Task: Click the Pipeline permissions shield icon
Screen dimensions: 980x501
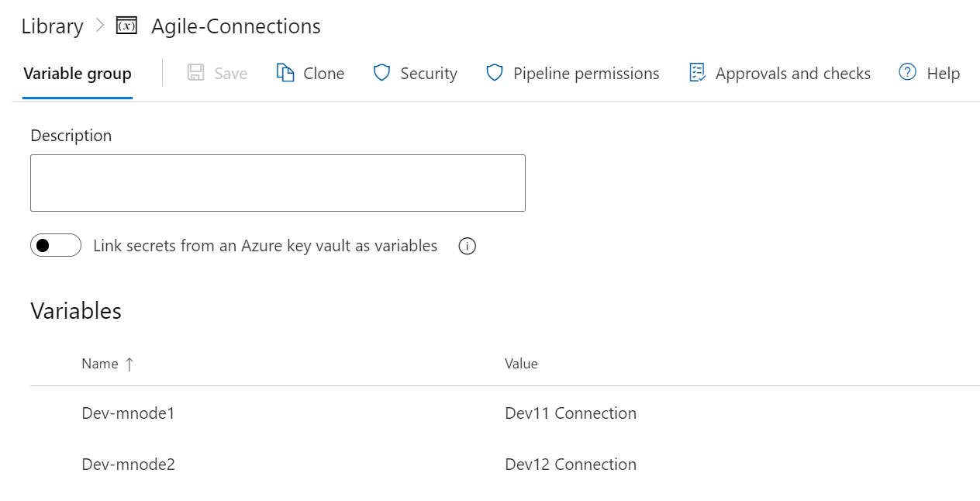Action: [x=495, y=73]
